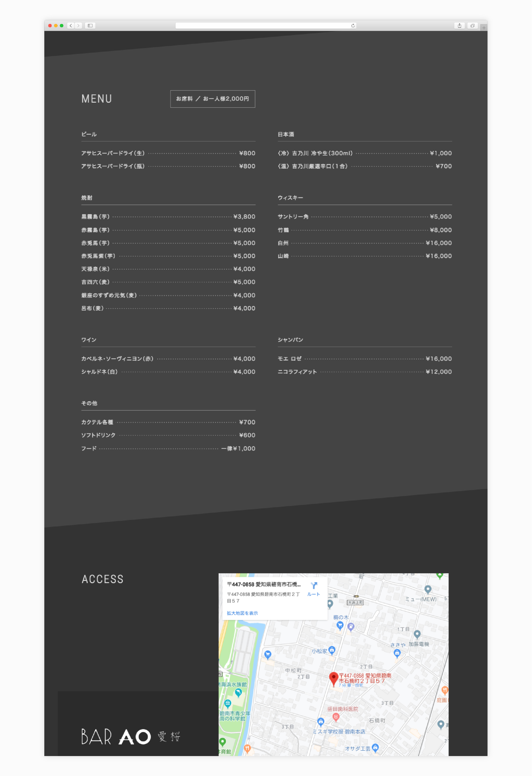This screenshot has width=532, height=776.
Task: Click the MENU heading
Action: [96, 99]
